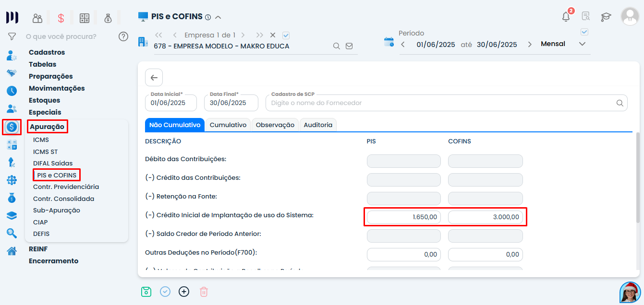Click the notification bell icon
Viewport: 644px width, 305px height.
tap(566, 17)
